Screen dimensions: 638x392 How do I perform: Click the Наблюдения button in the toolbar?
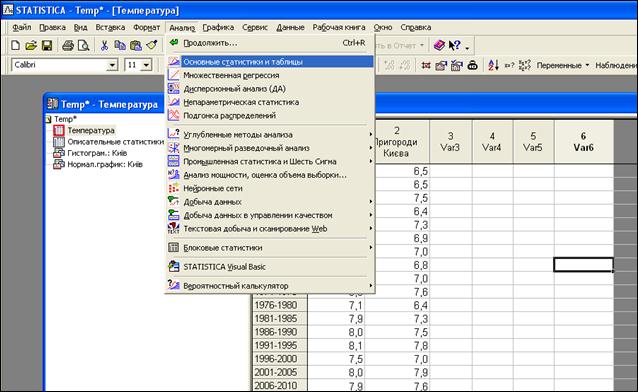[616, 65]
